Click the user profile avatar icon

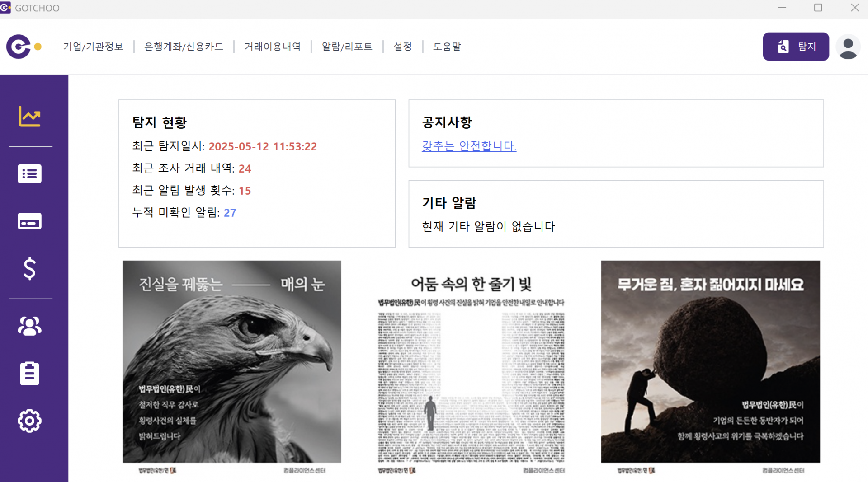click(x=848, y=47)
